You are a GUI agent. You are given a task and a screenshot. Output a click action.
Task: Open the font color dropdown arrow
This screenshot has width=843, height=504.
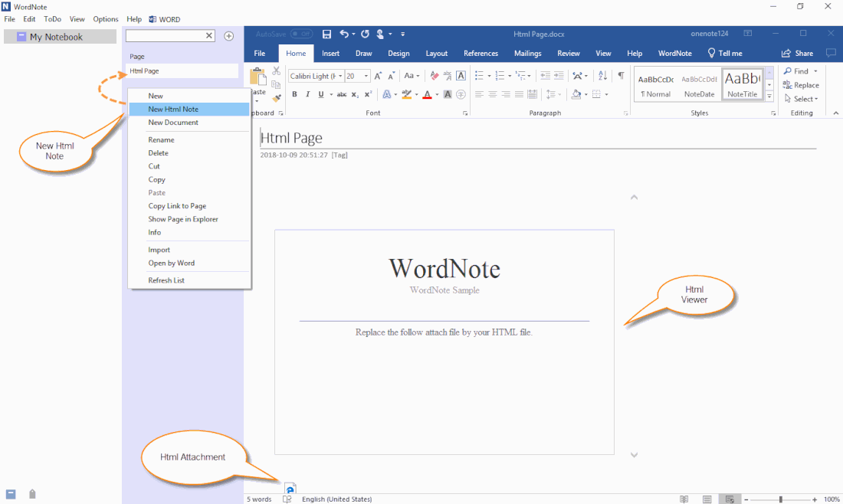(x=437, y=95)
